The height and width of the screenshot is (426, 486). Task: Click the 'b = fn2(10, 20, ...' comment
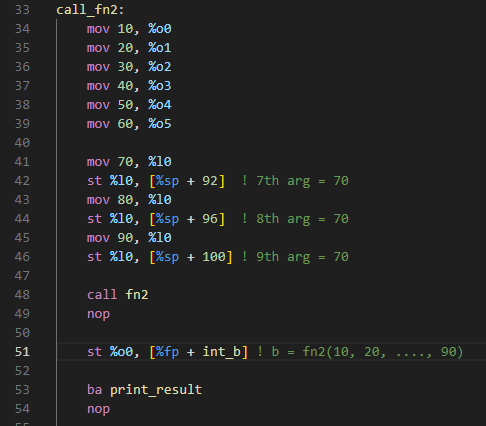[x=360, y=352]
